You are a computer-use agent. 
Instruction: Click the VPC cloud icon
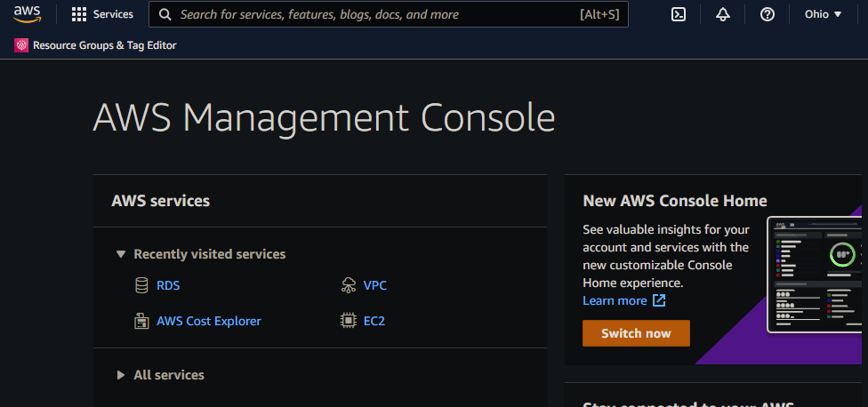pyautogui.click(x=348, y=285)
